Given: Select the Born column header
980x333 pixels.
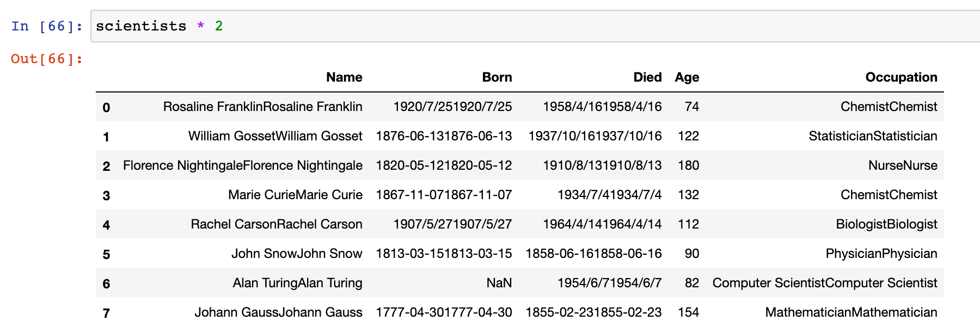Looking at the screenshot, I should coord(497,77).
